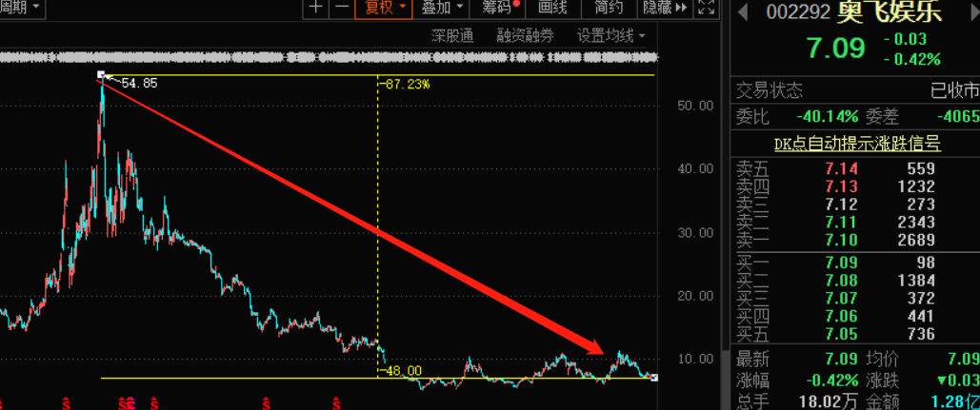Go to previous stock with left arrow
980x410 pixels.
742,10
